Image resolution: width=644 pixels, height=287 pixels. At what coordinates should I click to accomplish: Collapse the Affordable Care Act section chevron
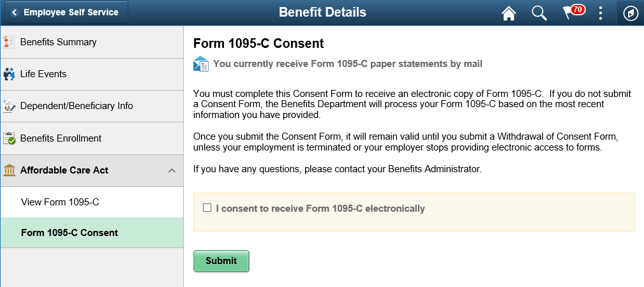click(172, 171)
